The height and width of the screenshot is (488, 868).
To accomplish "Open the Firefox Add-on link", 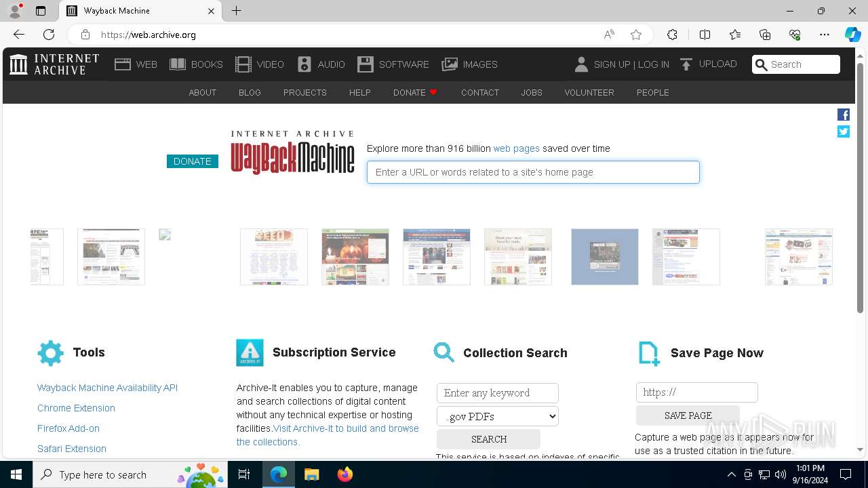I will tap(68, 428).
